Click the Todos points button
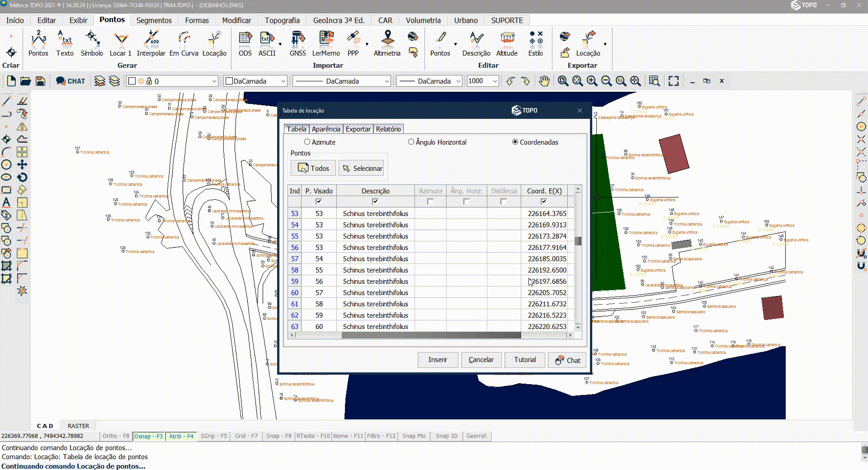The image size is (868, 470). (x=313, y=169)
